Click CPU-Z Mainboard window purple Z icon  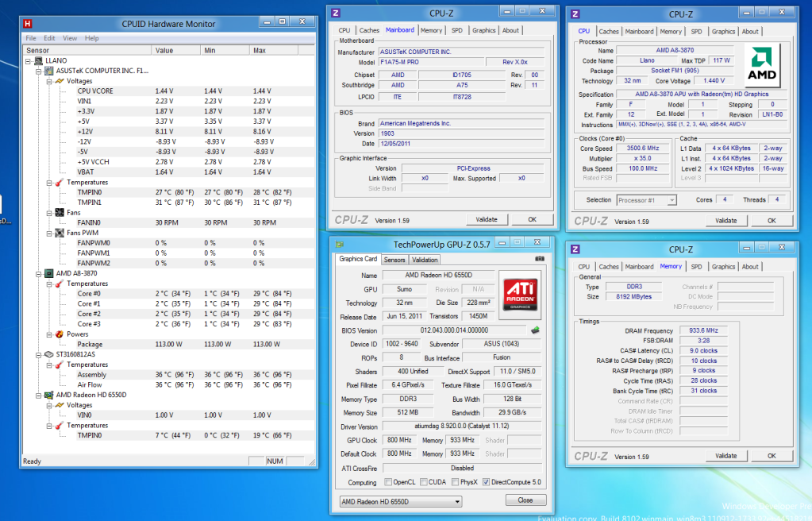(x=336, y=13)
